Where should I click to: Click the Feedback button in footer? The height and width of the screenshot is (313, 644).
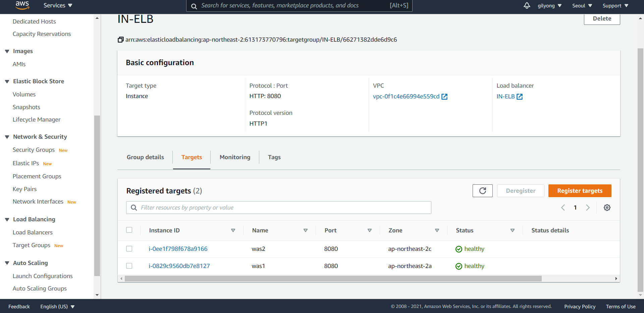pos(19,307)
